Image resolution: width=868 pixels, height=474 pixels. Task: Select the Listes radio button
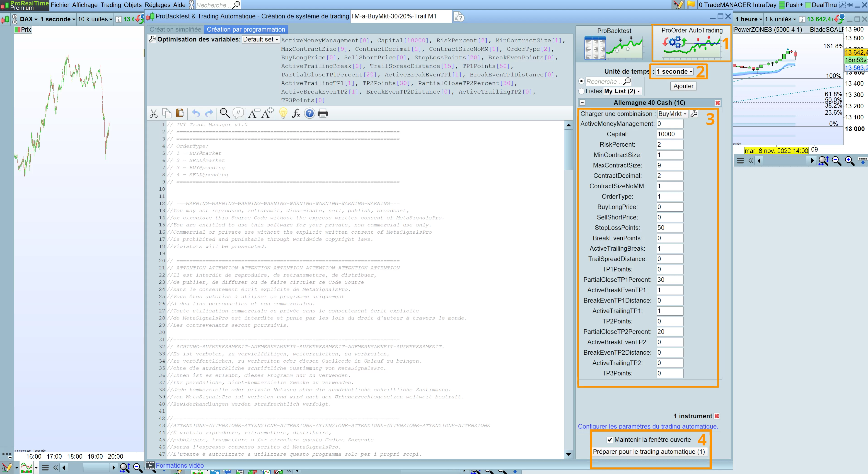pos(581,91)
